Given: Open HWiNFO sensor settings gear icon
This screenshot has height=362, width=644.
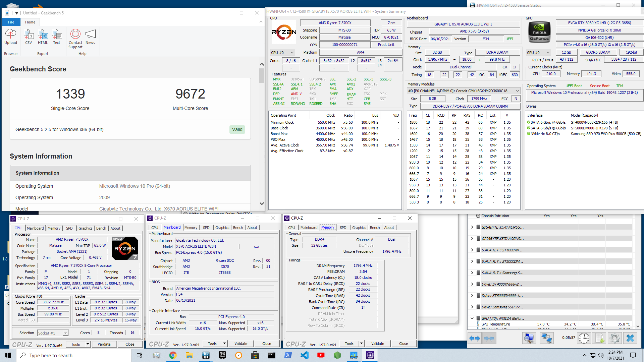Looking at the screenshot, I should click(615, 338).
